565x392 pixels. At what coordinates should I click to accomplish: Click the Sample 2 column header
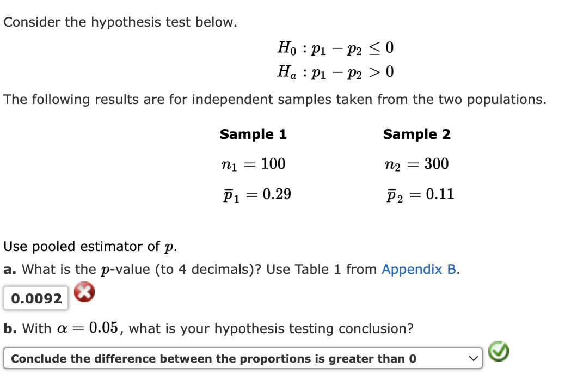click(417, 134)
